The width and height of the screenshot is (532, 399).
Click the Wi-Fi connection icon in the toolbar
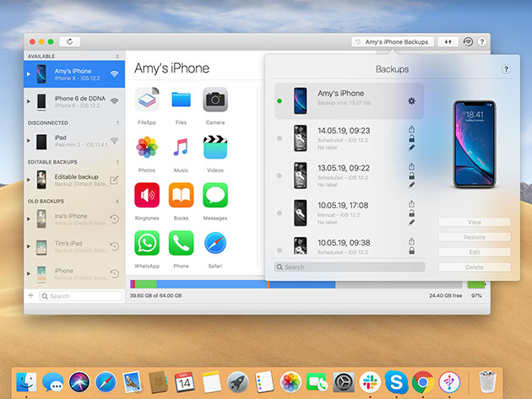click(468, 41)
